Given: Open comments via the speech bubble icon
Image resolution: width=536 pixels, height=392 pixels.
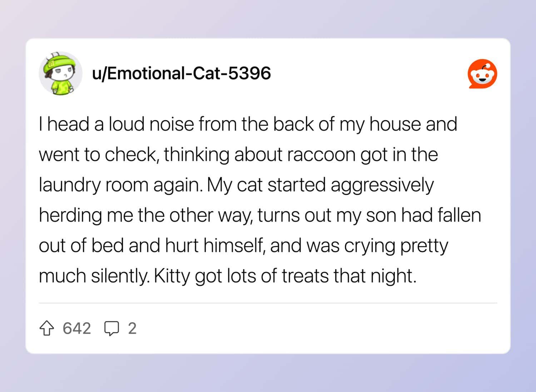Looking at the screenshot, I should [111, 328].
